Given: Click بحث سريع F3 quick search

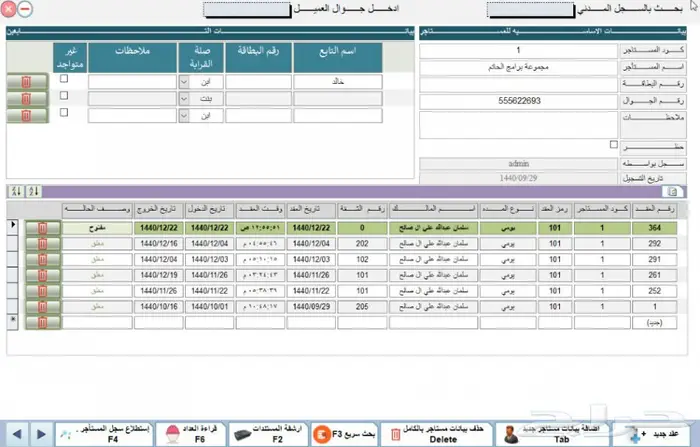Looking at the screenshot, I should tap(344, 434).
